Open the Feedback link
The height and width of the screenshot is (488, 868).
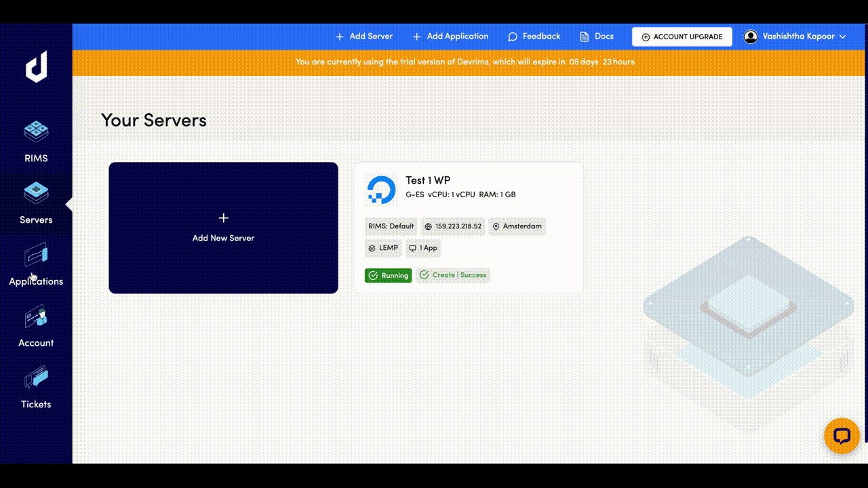click(x=534, y=37)
